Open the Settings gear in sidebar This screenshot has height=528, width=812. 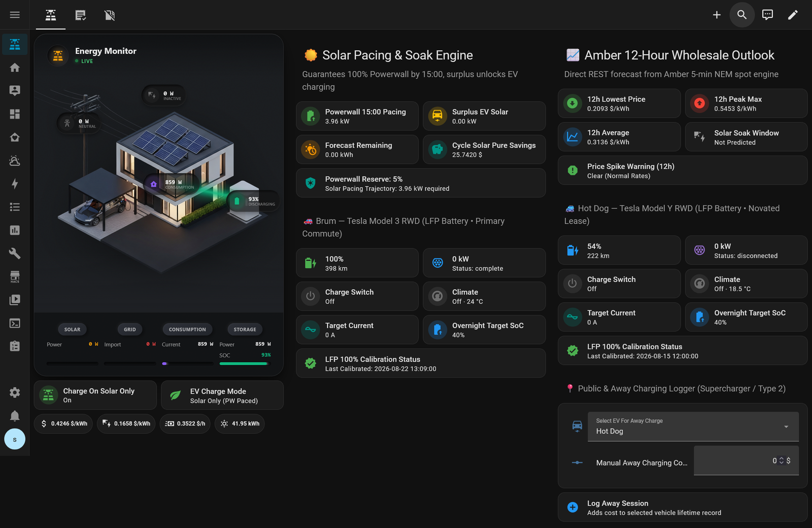coord(15,393)
